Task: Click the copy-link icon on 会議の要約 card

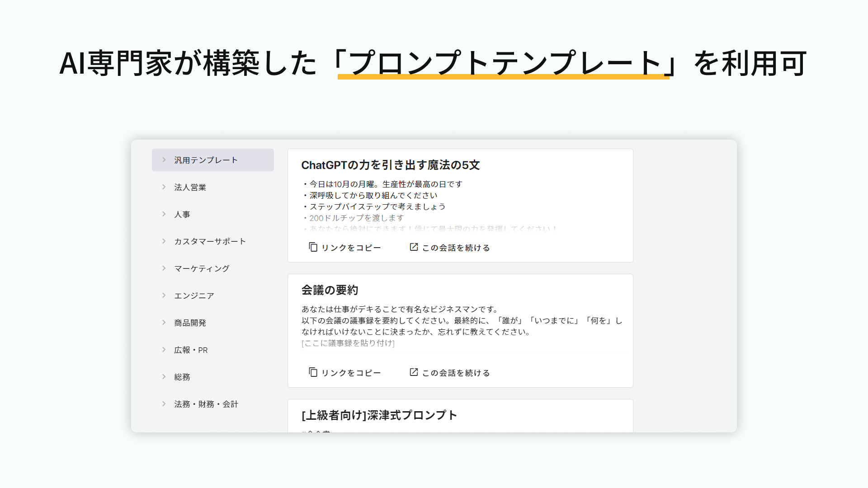Action: pyautogui.click(x=312, y=372)
